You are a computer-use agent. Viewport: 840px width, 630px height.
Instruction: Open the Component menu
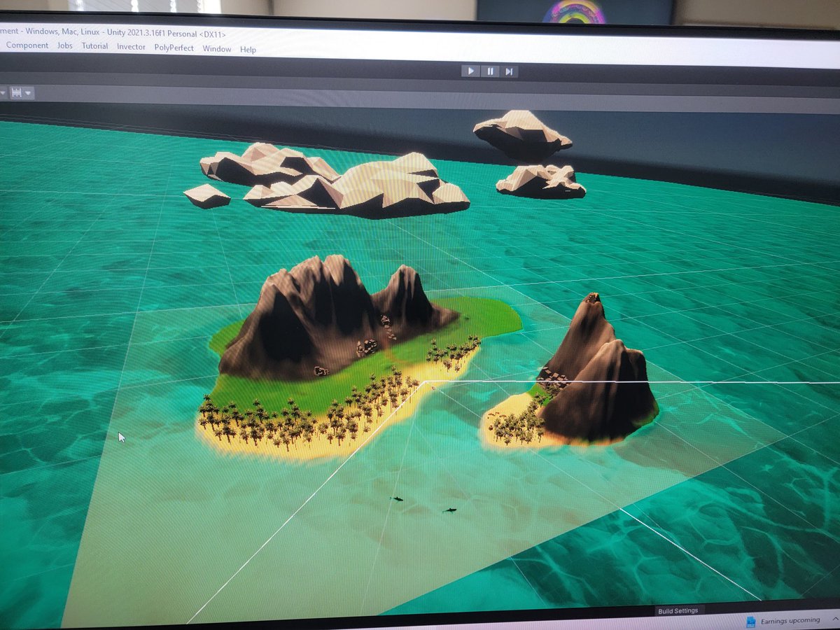click(27, 45)
